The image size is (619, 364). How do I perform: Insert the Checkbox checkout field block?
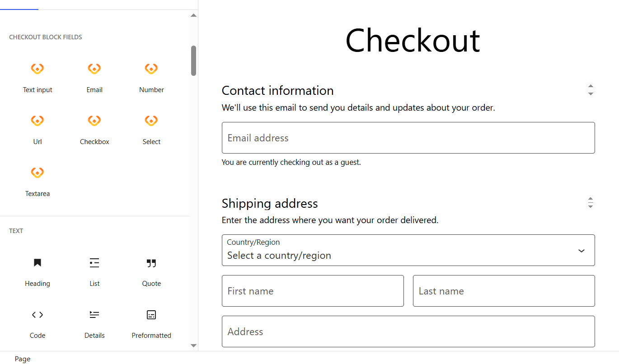[x=94, y=129]
